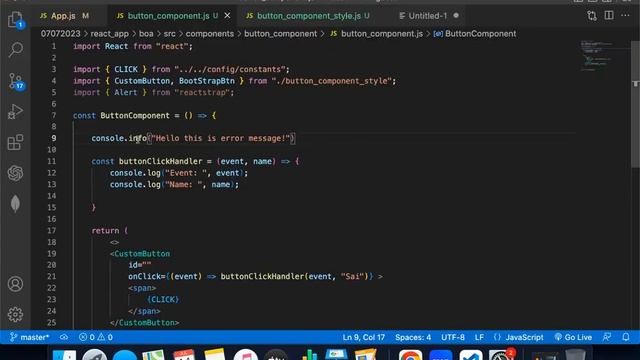
Task: Open the Search view in activity bar
Action: click(x=16, y=49)
